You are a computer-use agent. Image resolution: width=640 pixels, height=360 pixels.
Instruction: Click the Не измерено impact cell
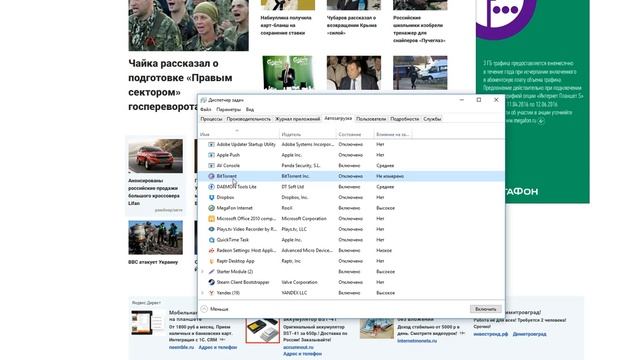click(390, 176)
